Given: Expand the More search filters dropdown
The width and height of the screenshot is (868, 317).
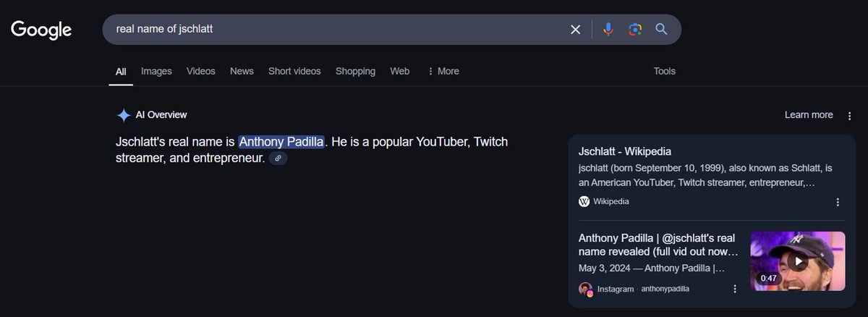Looking at the screenshot, I should (x=443, y=71).
